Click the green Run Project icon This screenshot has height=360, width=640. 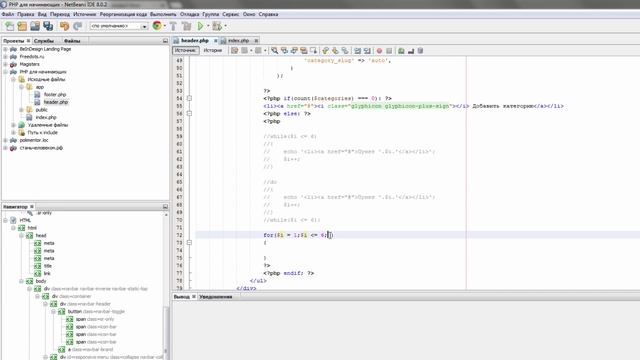pyautogui.click(x=200, y=26)
